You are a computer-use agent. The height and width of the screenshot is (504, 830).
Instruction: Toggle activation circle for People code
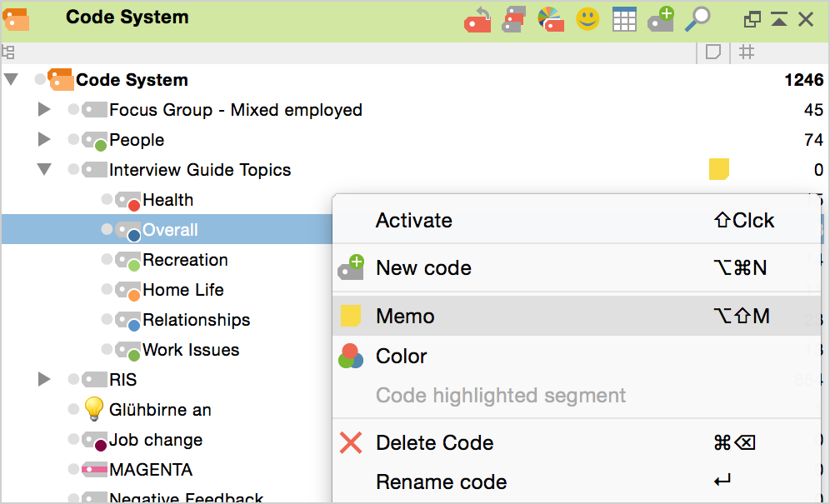tap(73, 140)
